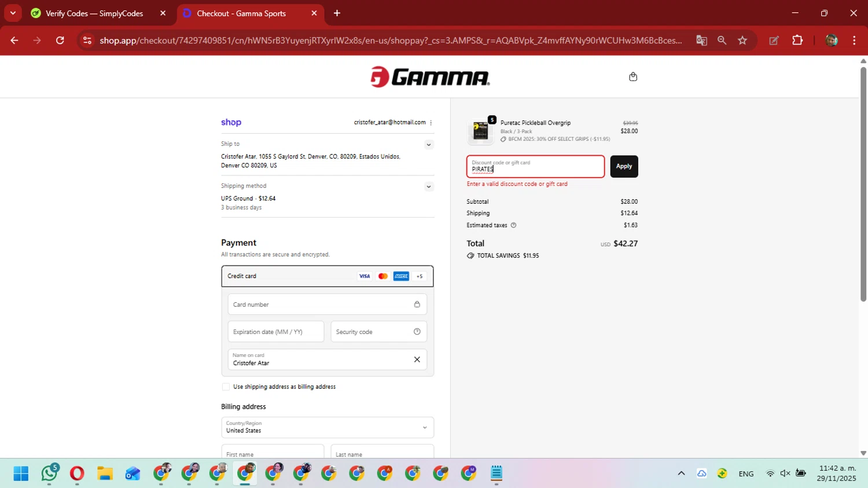868x488 pixels.
Task: Click the page vertical scrollbar
Action: coord(863,184)
